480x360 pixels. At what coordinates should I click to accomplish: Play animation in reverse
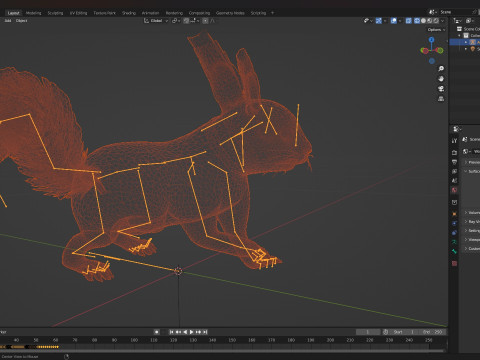[x=185, y=332]
